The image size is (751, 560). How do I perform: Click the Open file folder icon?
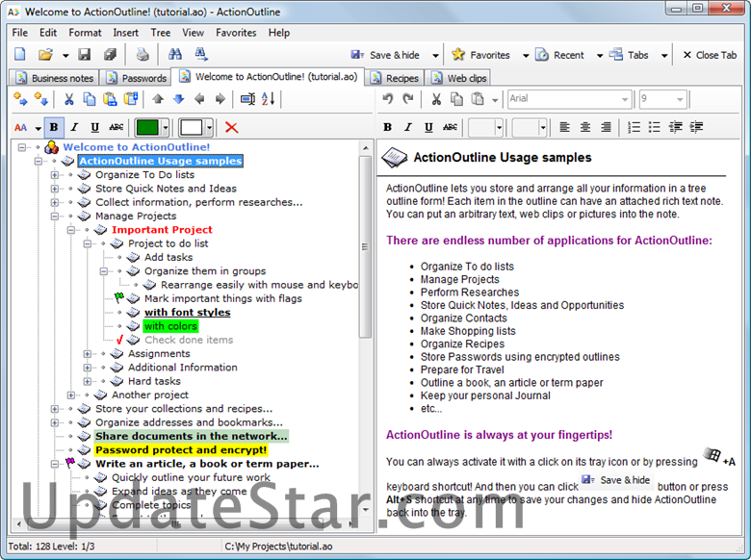tap(45, 55)
